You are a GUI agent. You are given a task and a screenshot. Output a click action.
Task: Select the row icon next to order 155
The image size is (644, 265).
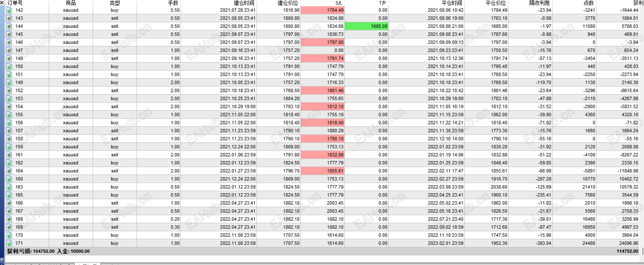[9, 115]
